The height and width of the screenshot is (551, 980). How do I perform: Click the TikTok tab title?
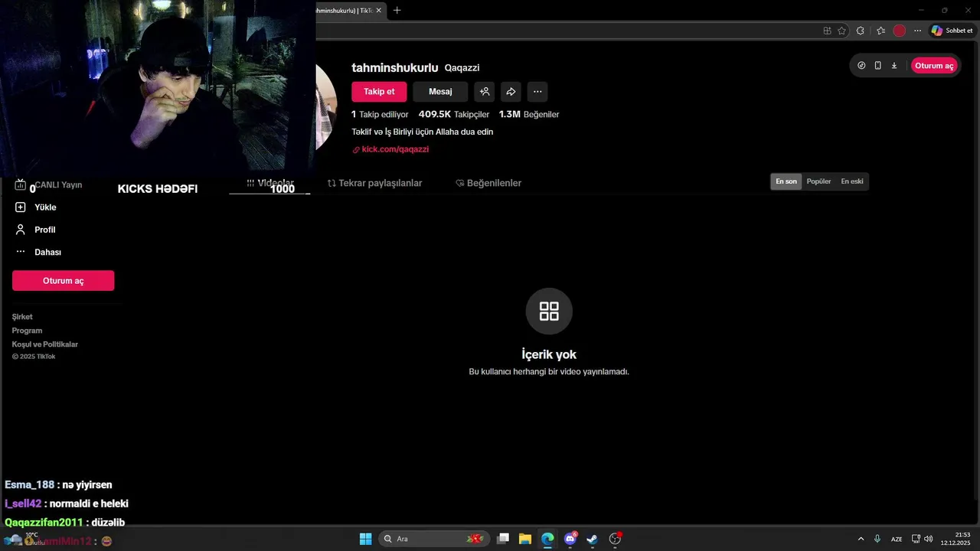point(344,11)
